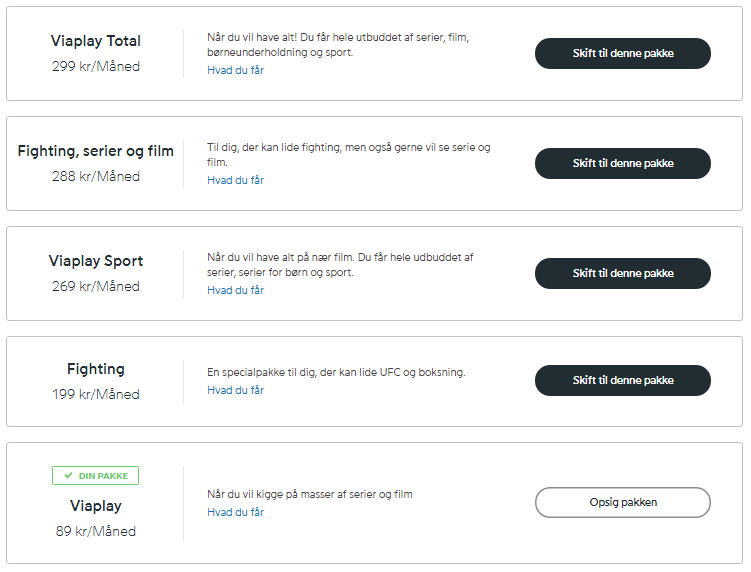This screenshot has height=572, width=751.
Task: Click the Viaplay Sport heading
Action: point(96,261)
